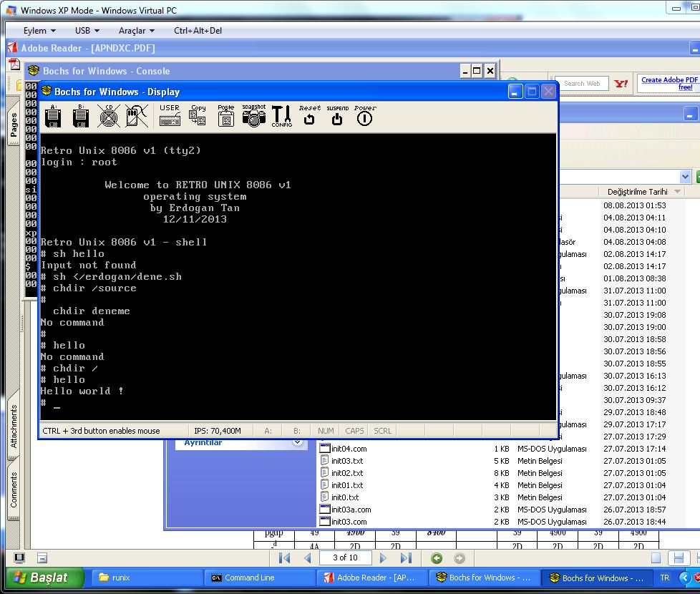Click the Paste icon in Bochs toolbar
Screen dimensions: 700x594
226,116
